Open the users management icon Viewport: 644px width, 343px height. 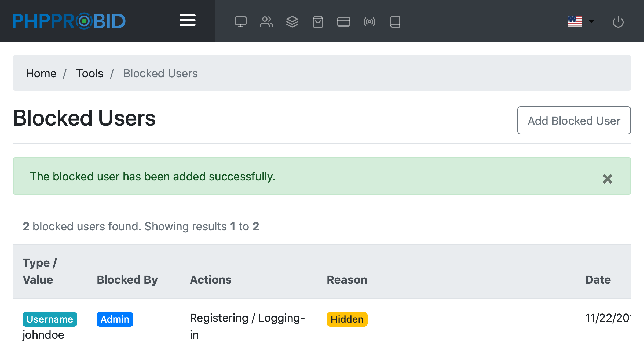266,22
